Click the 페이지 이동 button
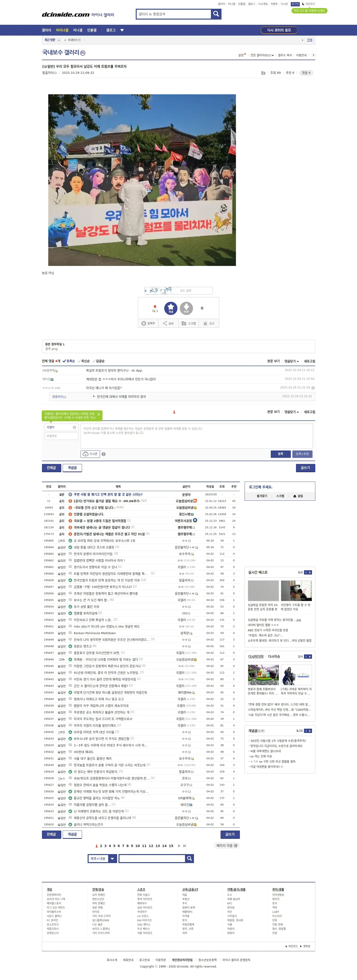Screen dimensions: 357x980 point(227,846)
